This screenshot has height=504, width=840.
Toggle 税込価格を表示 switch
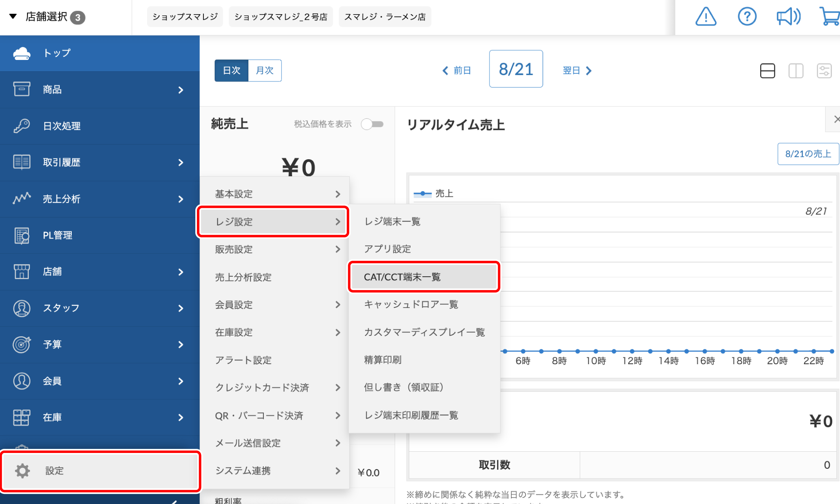(372, 124)
